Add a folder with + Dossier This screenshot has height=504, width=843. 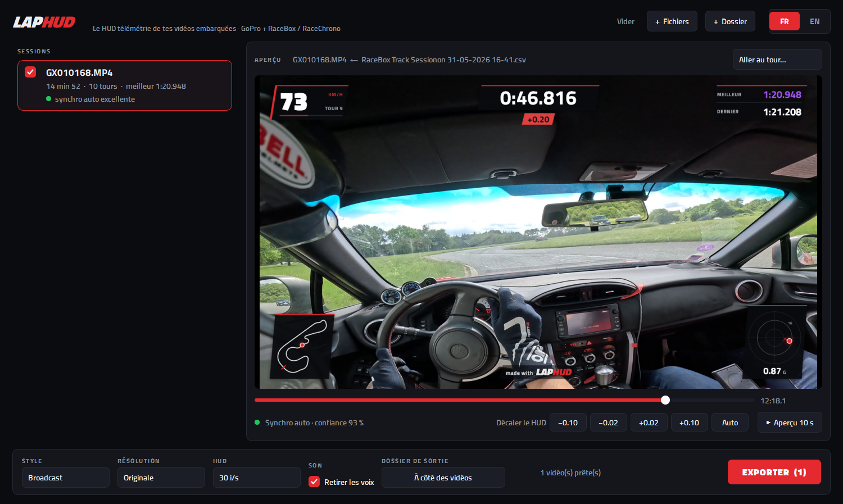tap(730, 21)
